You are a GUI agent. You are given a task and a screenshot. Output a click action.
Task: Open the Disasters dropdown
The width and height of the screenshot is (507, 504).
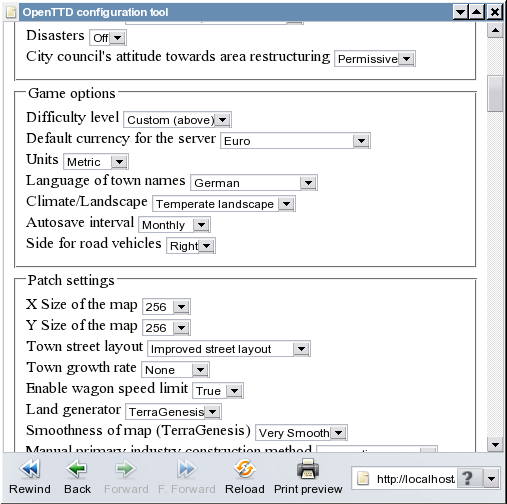pyautogui.click(x=108, y=38)
